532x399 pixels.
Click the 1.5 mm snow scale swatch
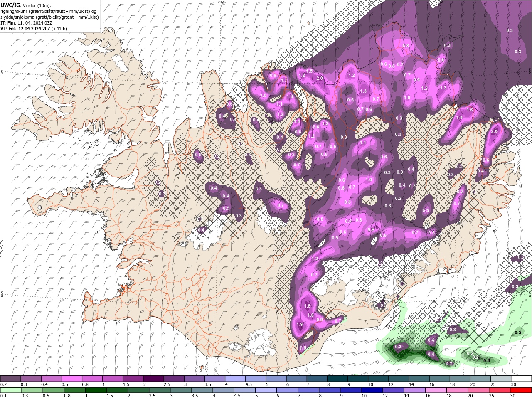pos(133,379)
